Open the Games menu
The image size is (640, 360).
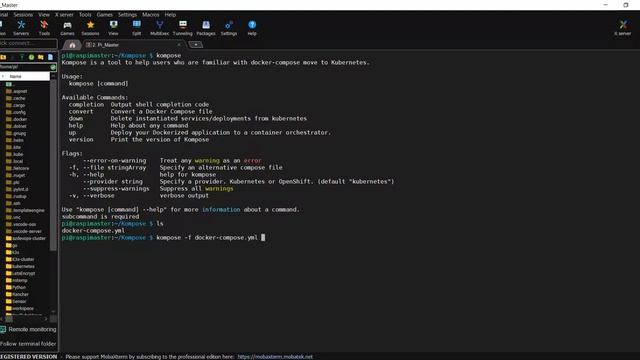(x=105, y=15)
